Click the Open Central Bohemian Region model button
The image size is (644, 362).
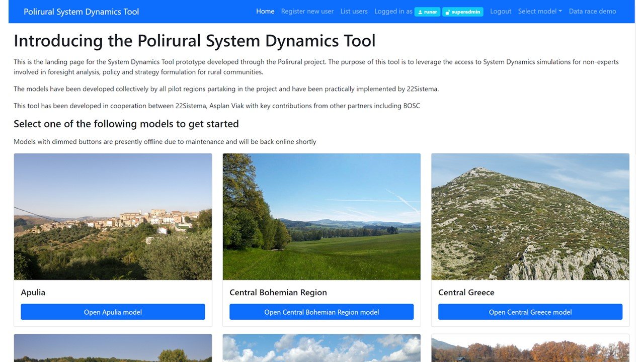pyautogui.click(x=321, y=312)
